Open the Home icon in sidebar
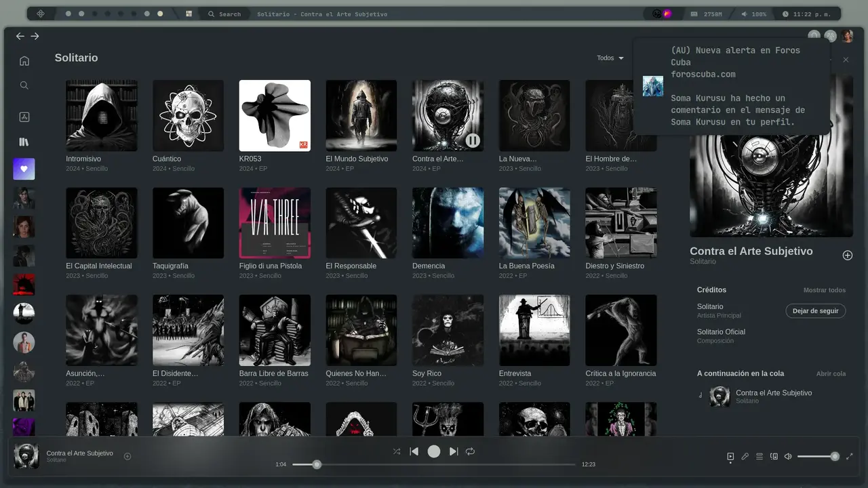Image resolution: width=868 pixels, height=488 pixels. (24, 61)
